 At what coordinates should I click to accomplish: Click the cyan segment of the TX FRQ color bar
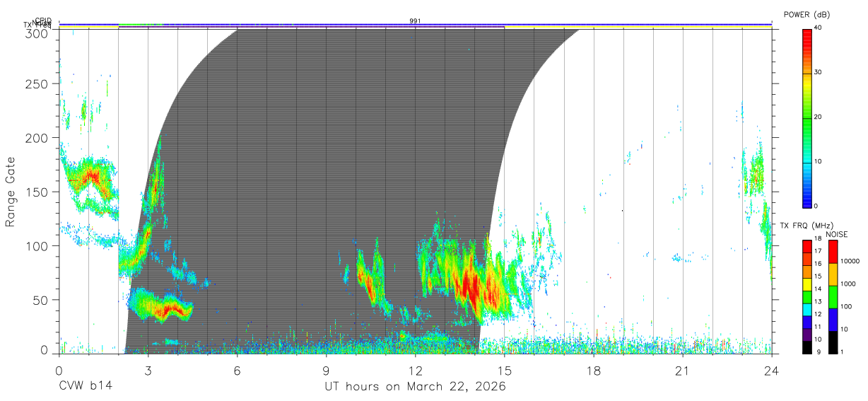(x=806, y=310)
